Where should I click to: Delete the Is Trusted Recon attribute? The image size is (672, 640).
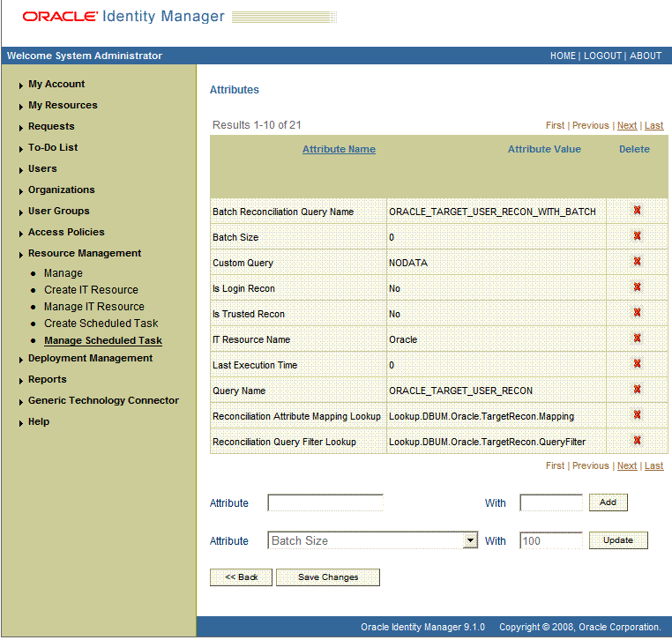tap(637, 313)
